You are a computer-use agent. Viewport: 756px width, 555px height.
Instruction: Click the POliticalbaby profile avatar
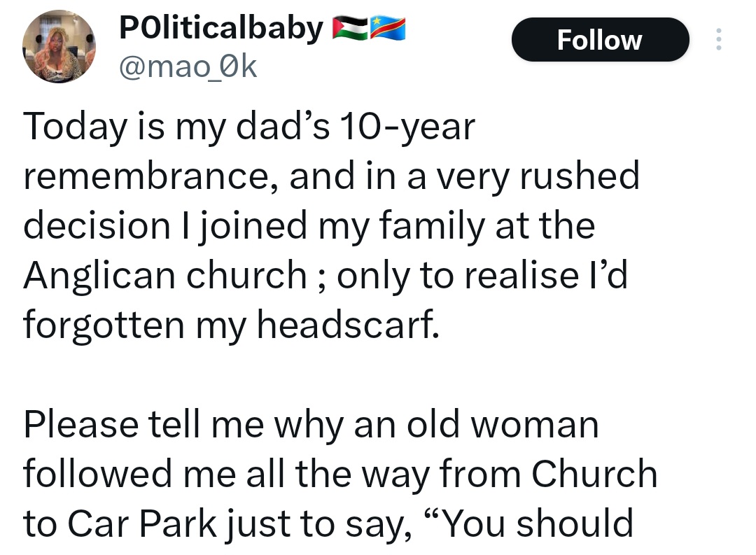[x=59, y=47]
